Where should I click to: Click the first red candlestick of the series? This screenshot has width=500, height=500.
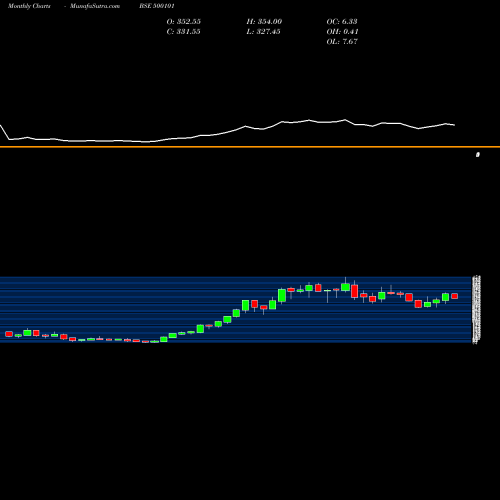pos(9,334)
